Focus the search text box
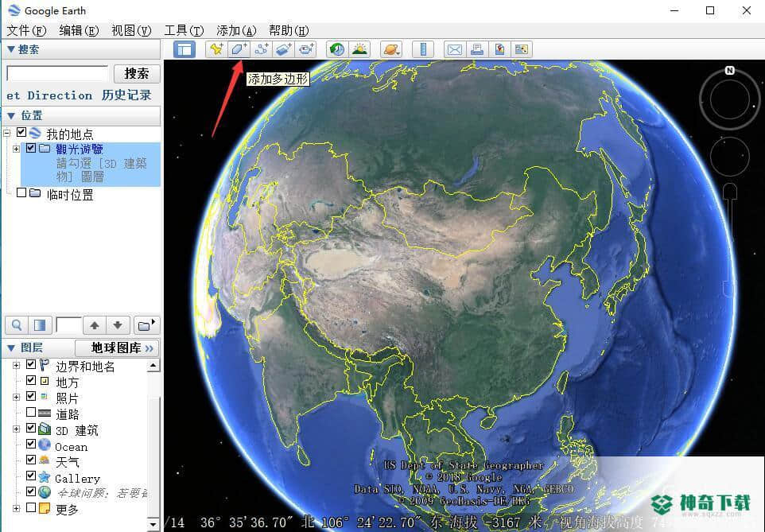The width and height of the screenshot is (765, 532). coord(57,74)
